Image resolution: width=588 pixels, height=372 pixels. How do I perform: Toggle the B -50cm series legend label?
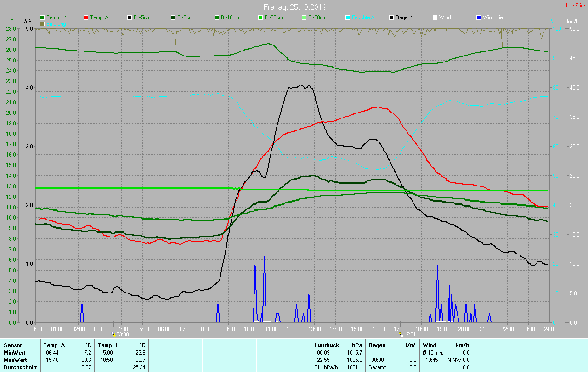[317, 17]
